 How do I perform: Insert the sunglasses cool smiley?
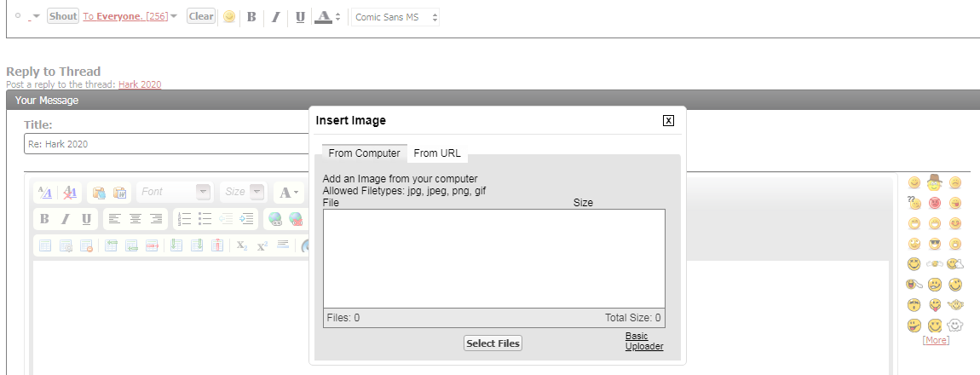coord(934,244)
